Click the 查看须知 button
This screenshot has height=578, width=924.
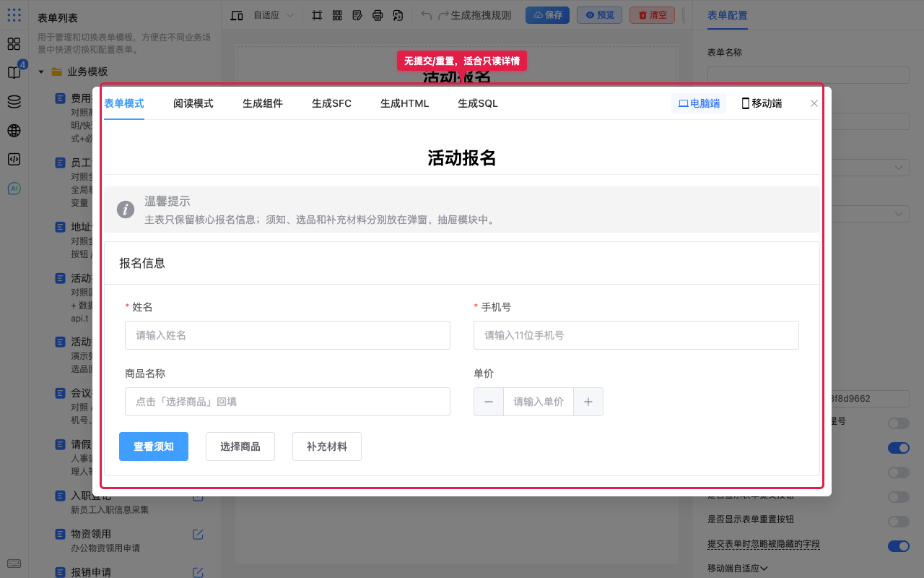154,447
